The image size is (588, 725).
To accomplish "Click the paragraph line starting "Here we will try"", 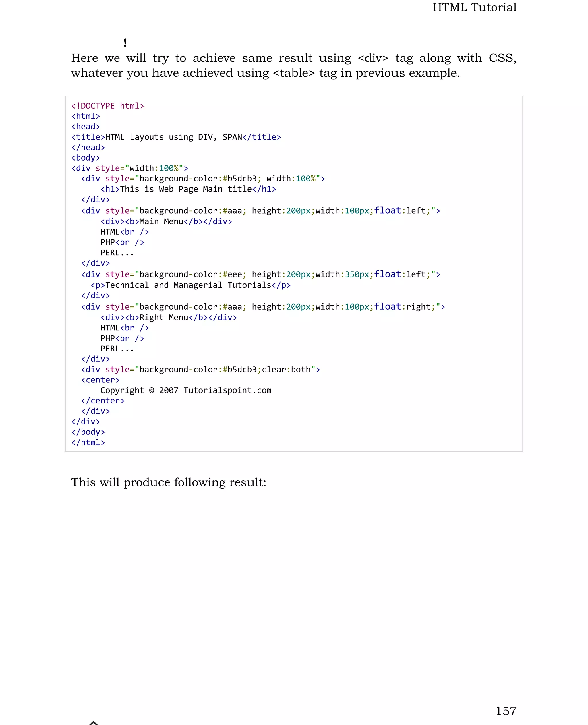I will (x=294, y=58).
